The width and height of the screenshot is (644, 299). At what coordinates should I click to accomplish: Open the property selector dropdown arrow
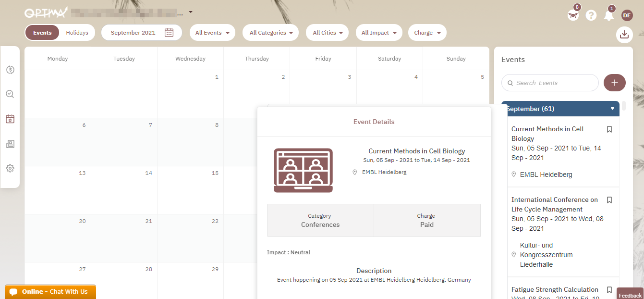(191, 12)
